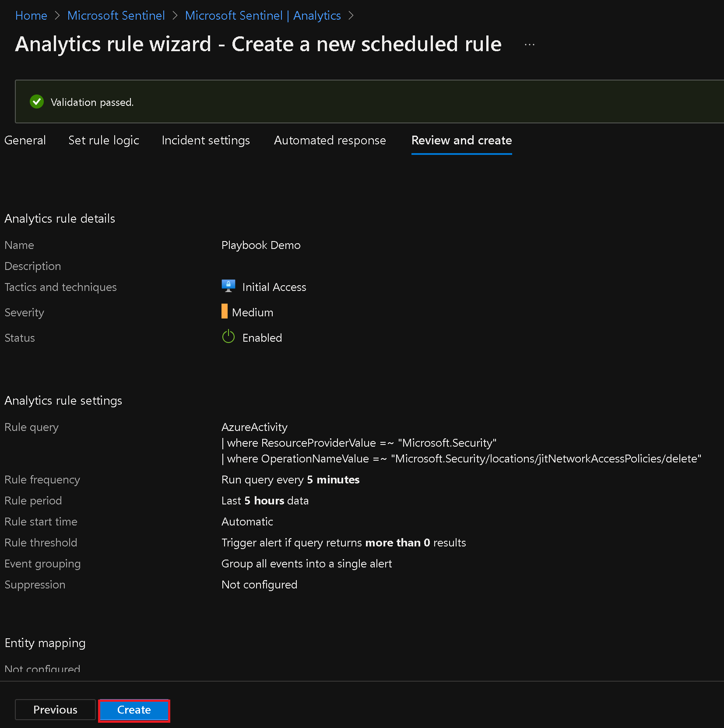
Task: Click the 'Initial Access' tactic text
Action: pos(274,287)
